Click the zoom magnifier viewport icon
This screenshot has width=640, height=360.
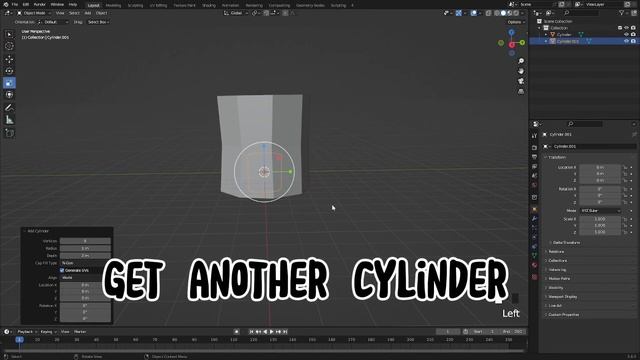click(521, 61)
